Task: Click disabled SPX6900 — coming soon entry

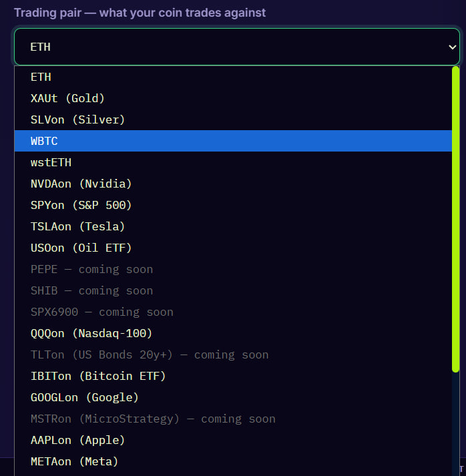Action: tap(233, 312)
